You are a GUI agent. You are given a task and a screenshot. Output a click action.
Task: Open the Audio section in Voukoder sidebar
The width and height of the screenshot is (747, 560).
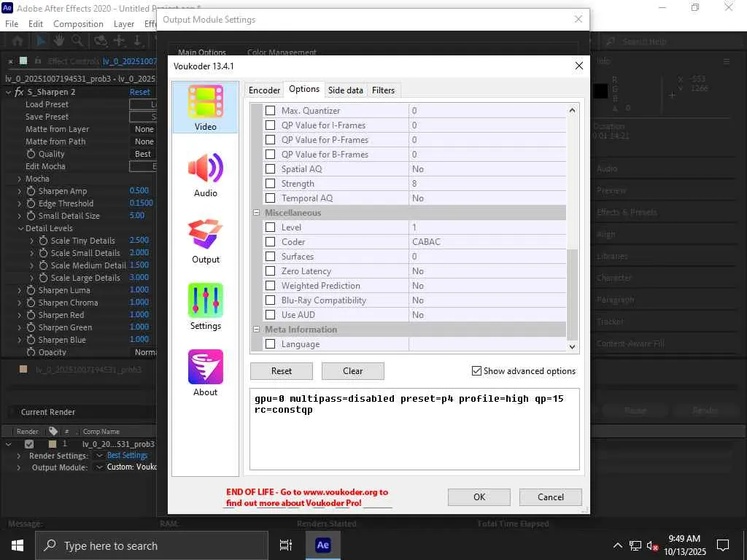(x=205, y=174)
